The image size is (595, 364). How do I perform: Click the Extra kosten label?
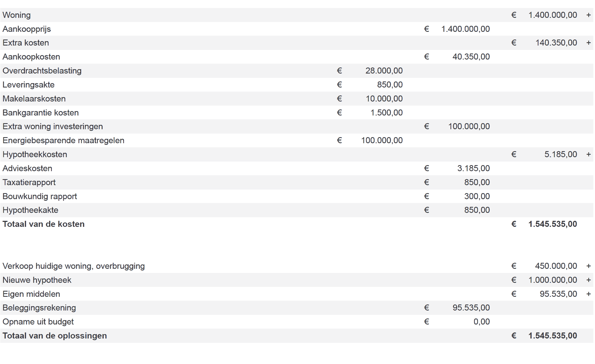[x=26, y=43]
